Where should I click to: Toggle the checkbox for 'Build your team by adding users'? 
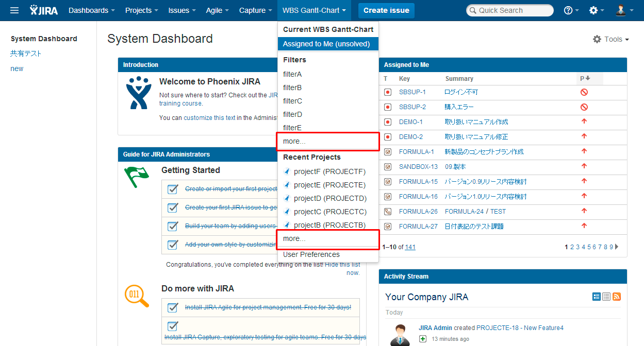[x=173, y=226]
